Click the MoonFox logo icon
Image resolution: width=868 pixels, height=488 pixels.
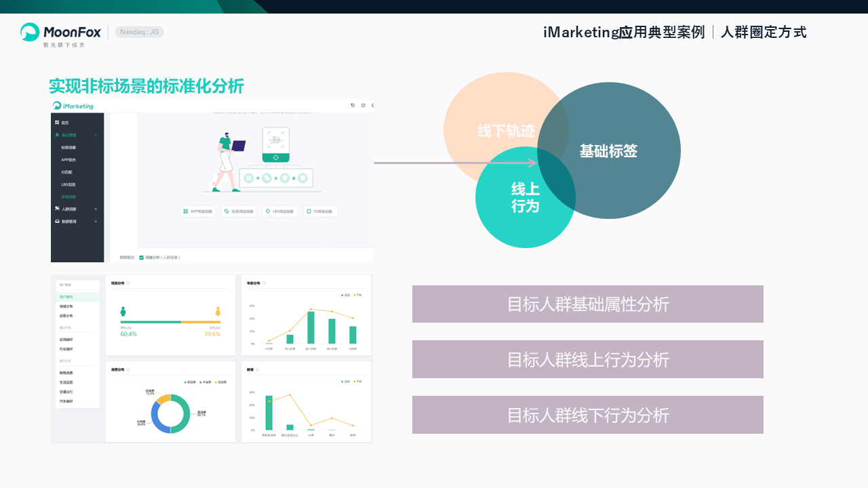coord(30,32)
